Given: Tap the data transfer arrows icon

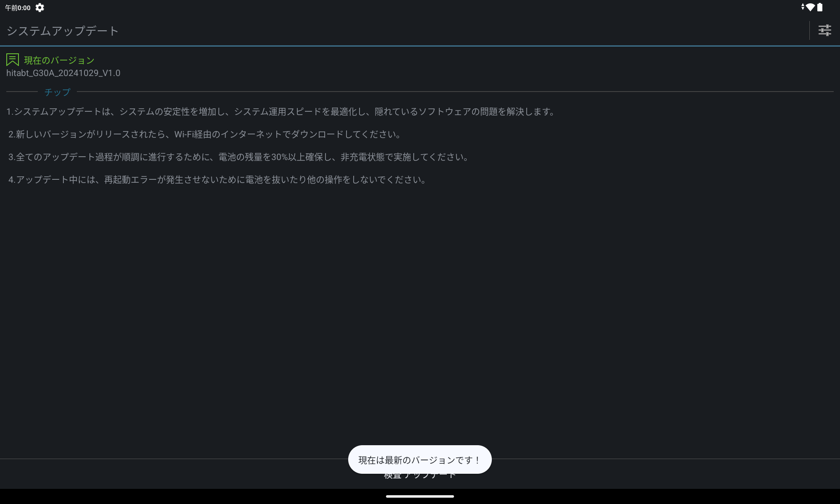Looking at the screenshot, I should 803,7.
